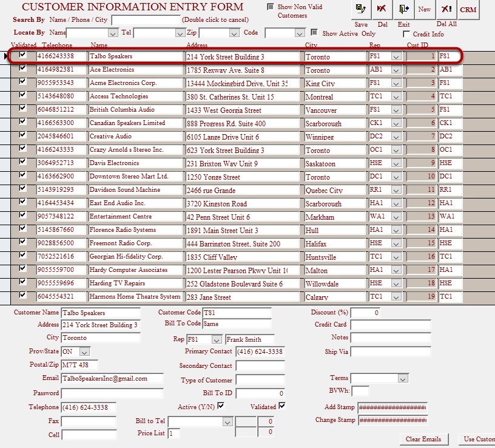Click address 2466 rue Grande
The image size is (495, 448).
(x=243, y=190)
